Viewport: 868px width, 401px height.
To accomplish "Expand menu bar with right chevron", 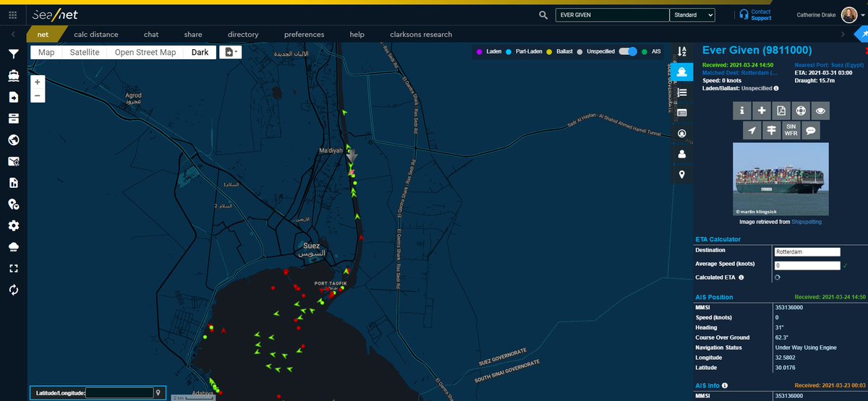I will pyautogui.click(x=843, y=34).
